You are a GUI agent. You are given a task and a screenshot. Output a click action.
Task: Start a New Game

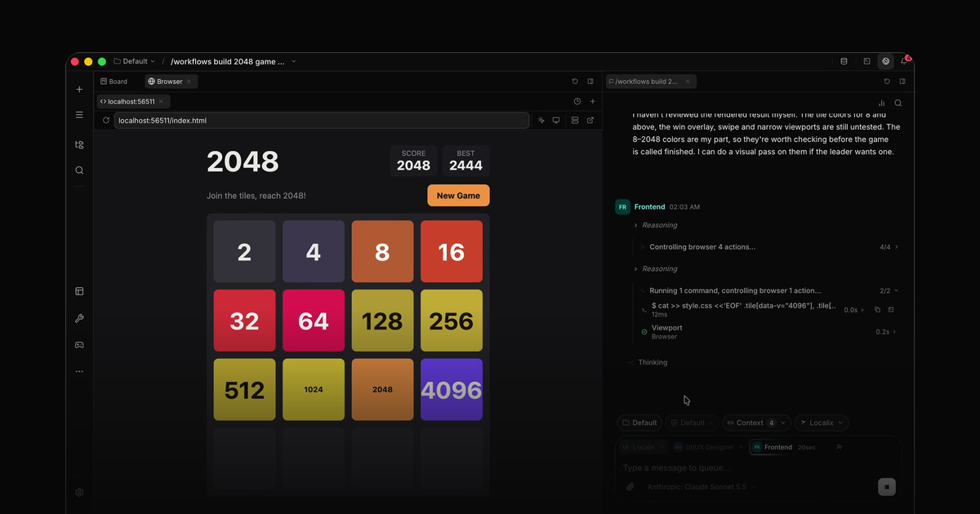click(458, 196)
